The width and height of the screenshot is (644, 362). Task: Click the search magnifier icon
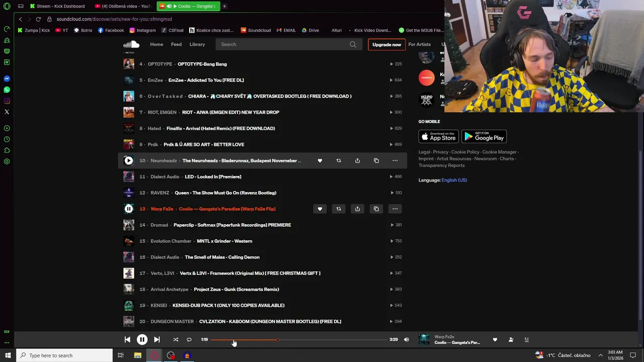353,44
